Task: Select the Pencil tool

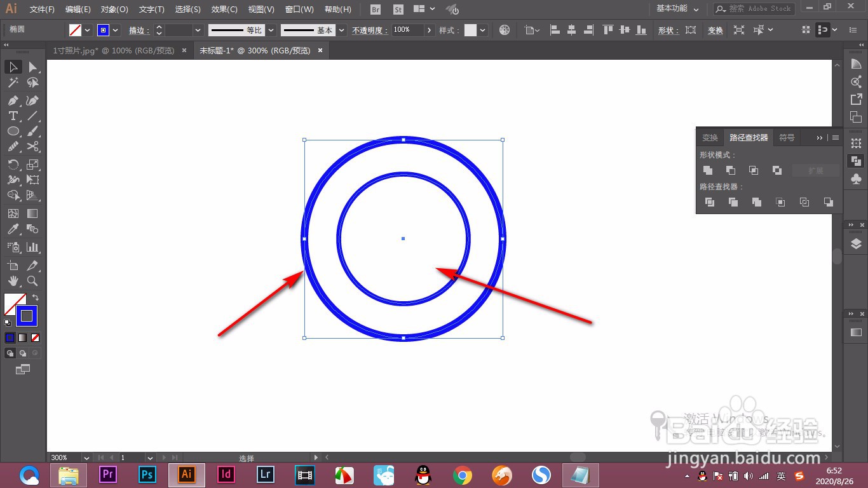Action: (x=13, y=146)
